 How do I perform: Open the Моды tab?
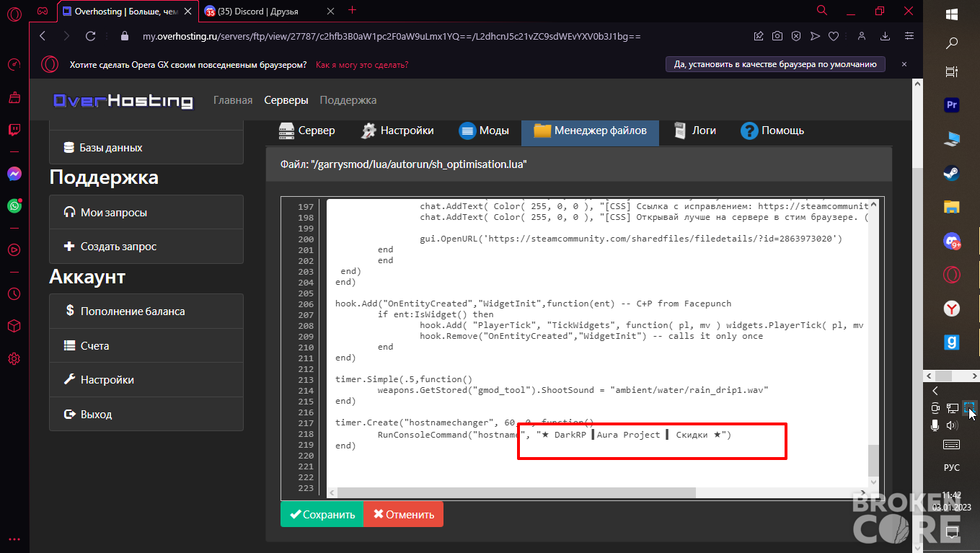point(484,130)
